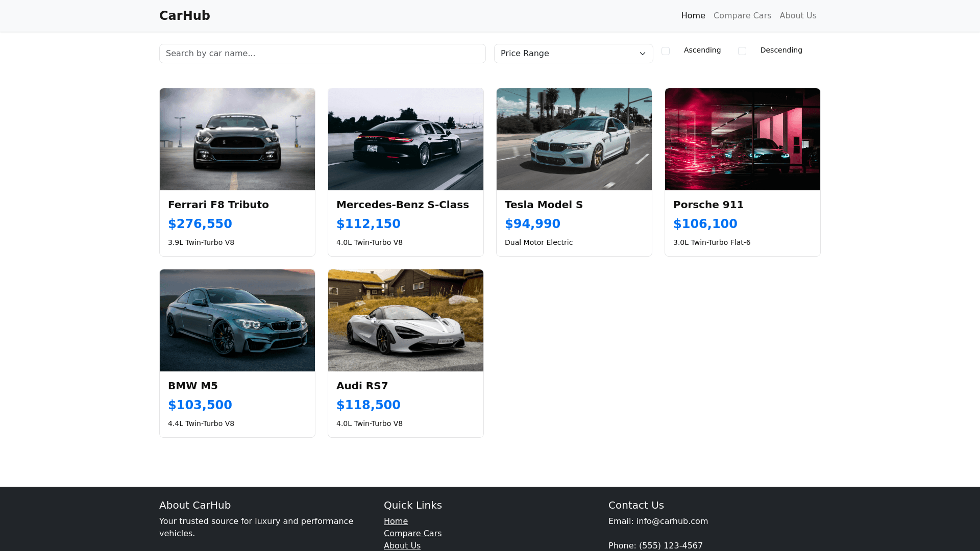Open the Mercedes-Benz S-Class photo
Image resolution: width=980 pixels, height=551 pixels.
point(406,139)
